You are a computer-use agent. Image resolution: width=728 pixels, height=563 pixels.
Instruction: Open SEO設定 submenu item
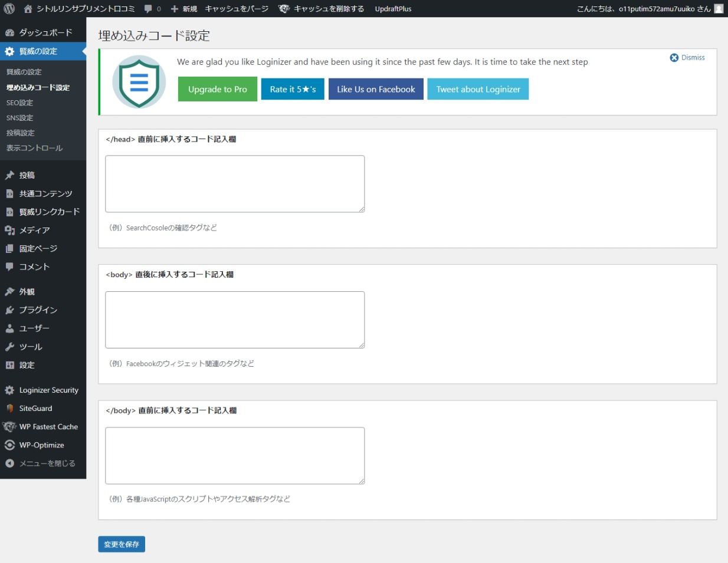19,103
